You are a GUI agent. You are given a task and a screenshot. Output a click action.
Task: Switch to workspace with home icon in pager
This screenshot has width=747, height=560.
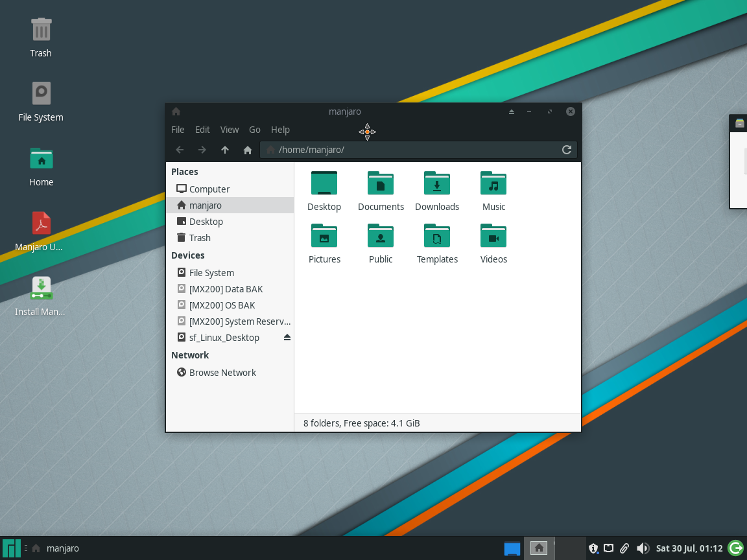click(539, 548)
